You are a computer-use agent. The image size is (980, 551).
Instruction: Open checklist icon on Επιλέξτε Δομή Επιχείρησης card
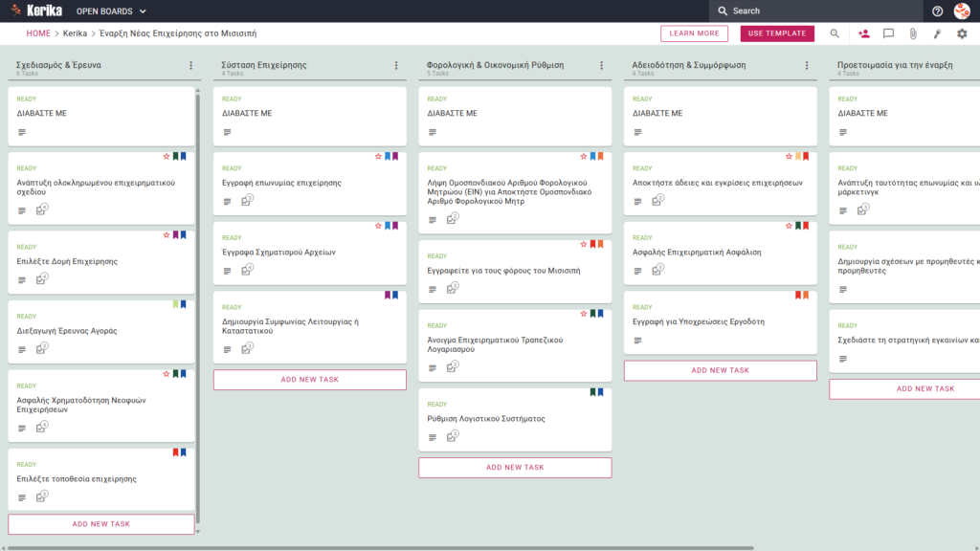click(41, 279)
